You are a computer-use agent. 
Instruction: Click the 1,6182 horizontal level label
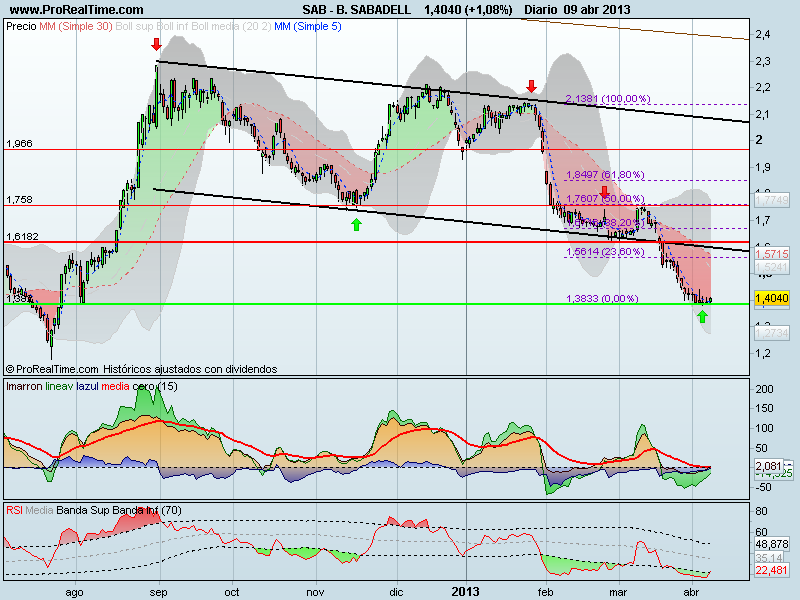click(x=22, y=237)
